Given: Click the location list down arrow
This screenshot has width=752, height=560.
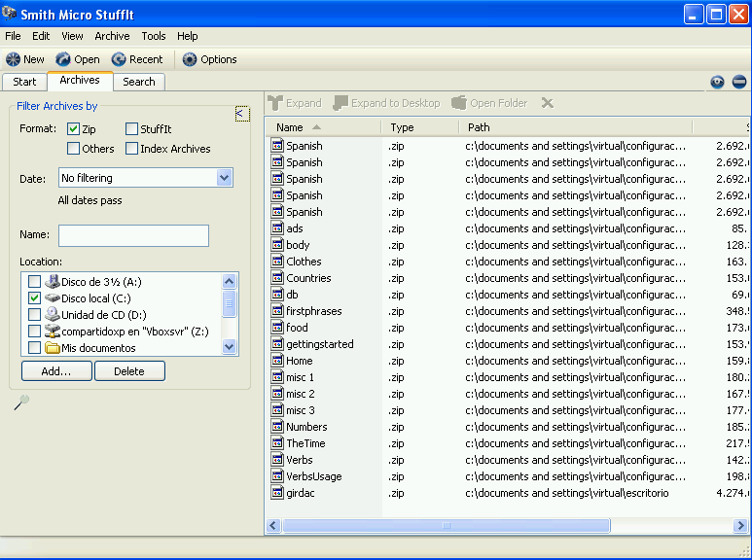Looking at the screenshot, I should (x=230, y=346).
